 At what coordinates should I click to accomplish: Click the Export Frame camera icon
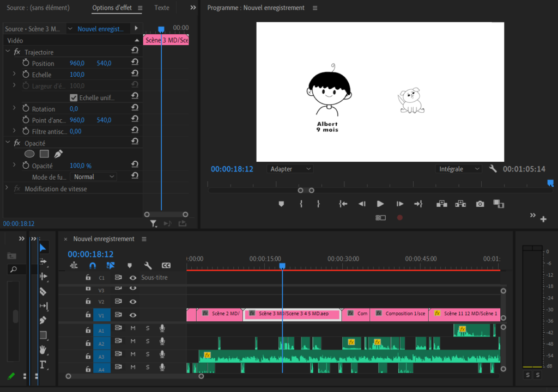click(480, 204)
